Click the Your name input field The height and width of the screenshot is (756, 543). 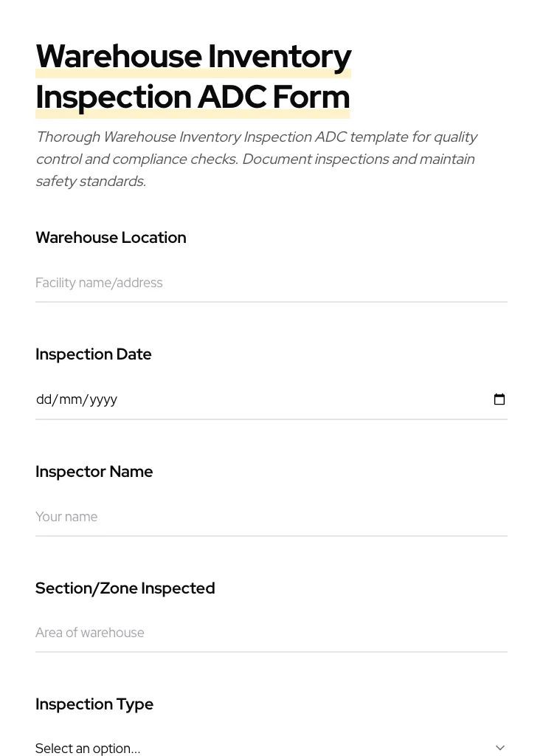tap(221, 517)
